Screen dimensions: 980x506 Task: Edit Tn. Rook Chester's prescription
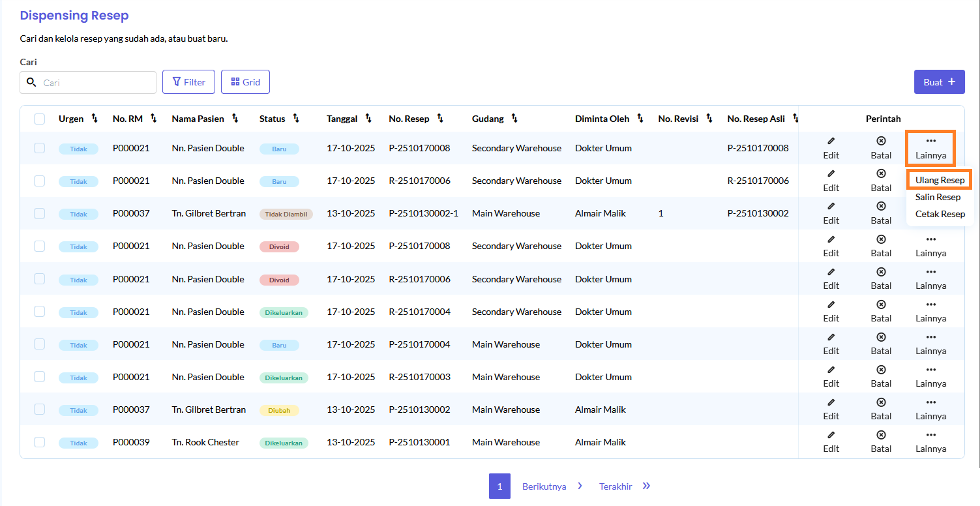831,441
